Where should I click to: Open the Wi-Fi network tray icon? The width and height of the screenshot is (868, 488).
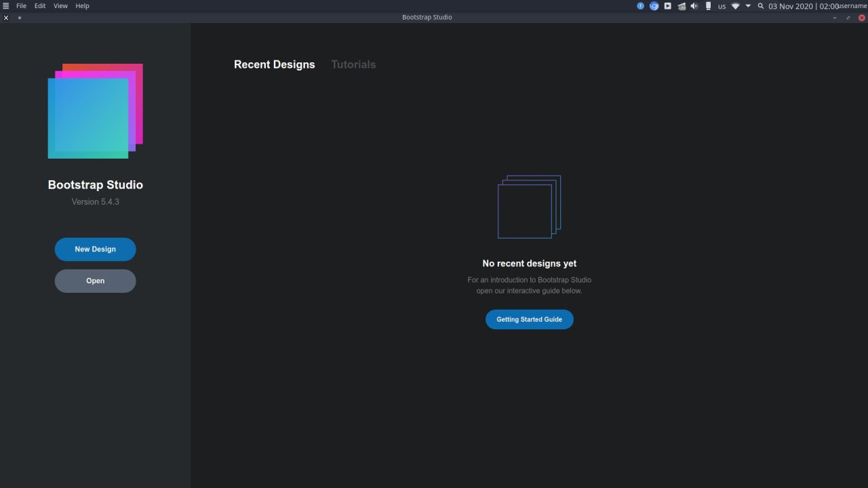click(x=736, y=5)
